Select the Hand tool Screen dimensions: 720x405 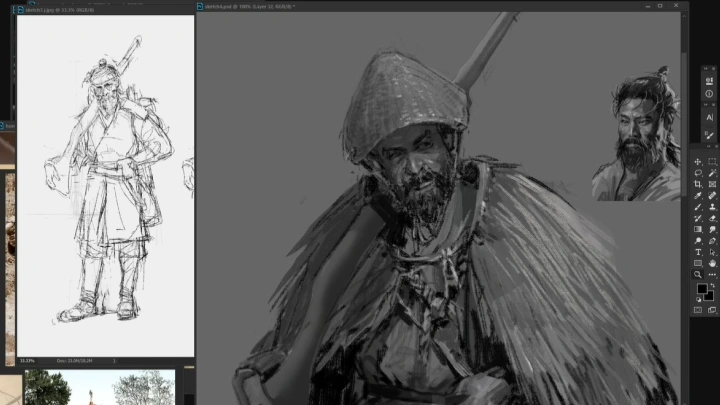[712, 263]
